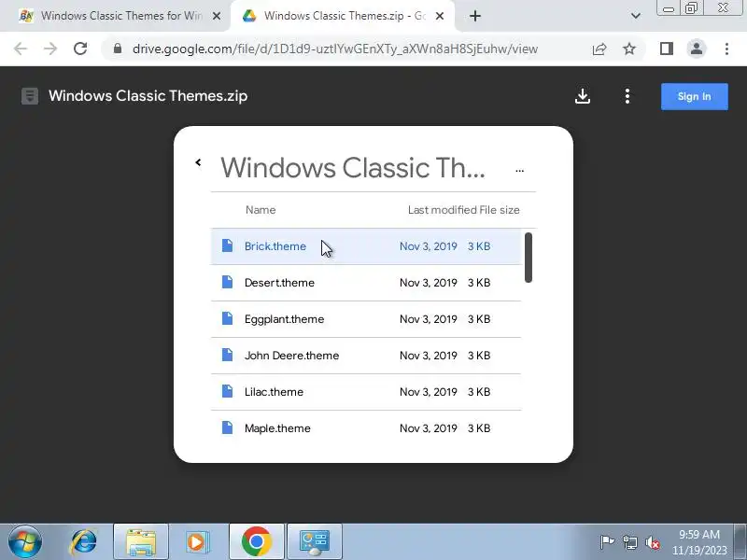This screenshot has width=747, height=560.
Task: Select the Brick.theme file name
Action: click(275, 246)
